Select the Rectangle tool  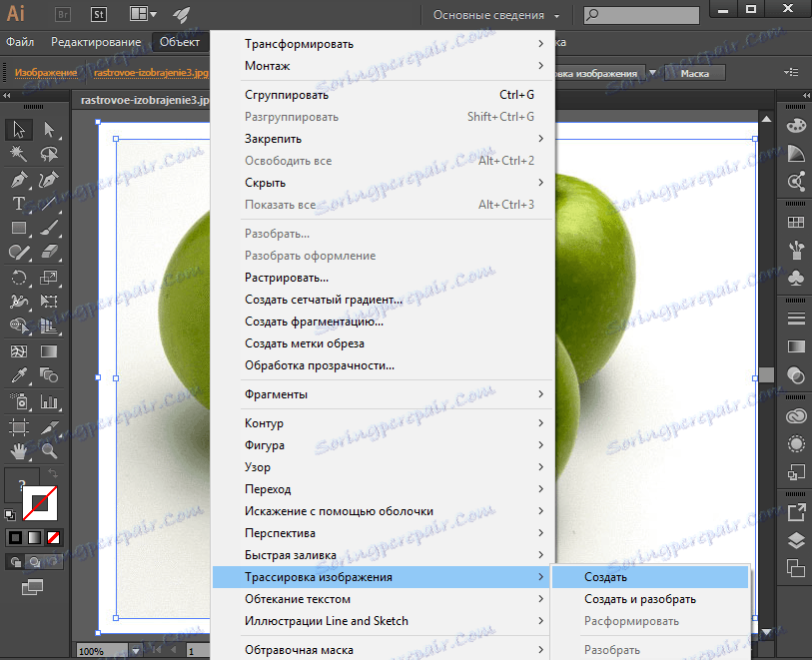pyautogui.click(x=19, y=228)
